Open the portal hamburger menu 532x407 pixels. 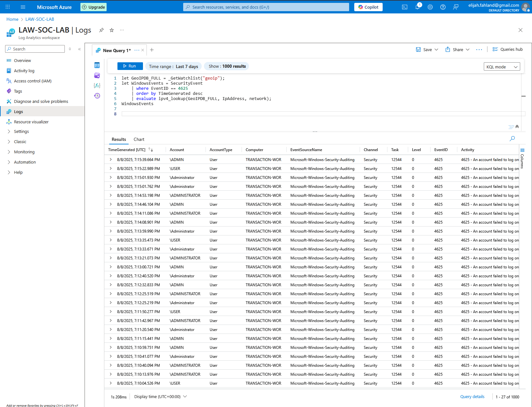point(23,7)
